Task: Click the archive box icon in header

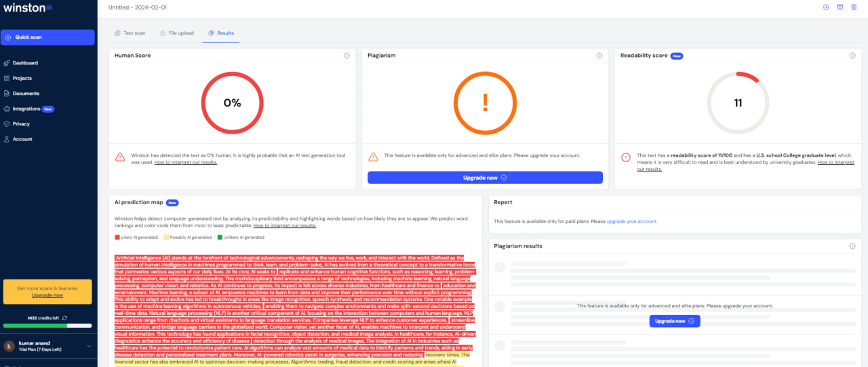Action: click(840, 7)
